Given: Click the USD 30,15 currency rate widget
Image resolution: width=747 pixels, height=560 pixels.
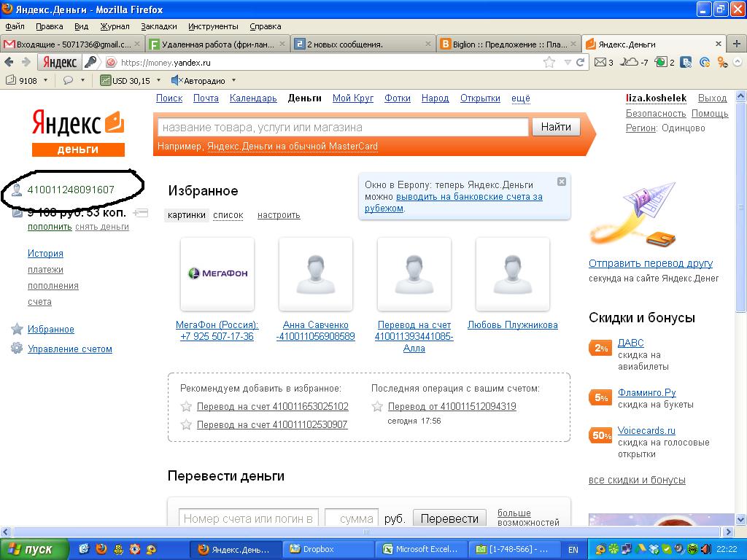Looking at the screenshot, I should [x=125, y=80].
